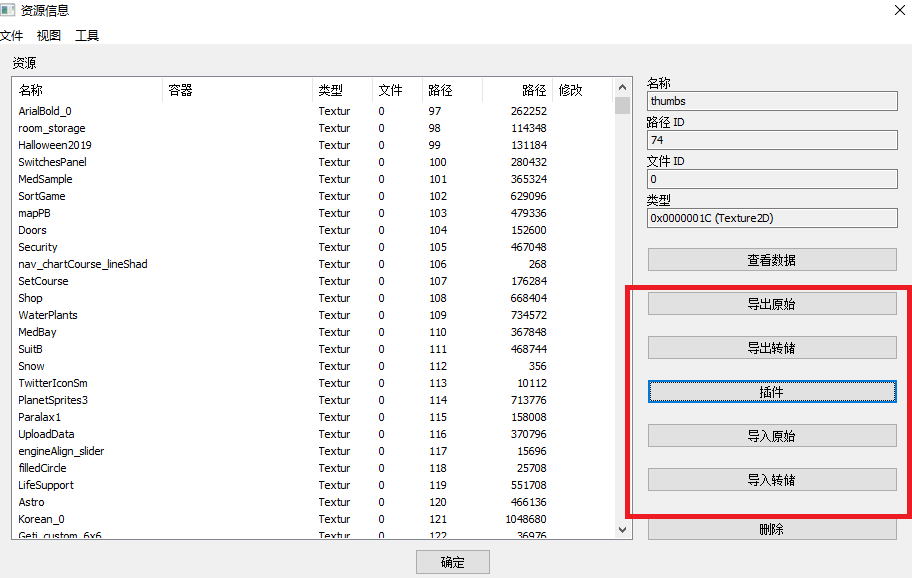
Task: Select the Paralax1 row
Action: 313,417
